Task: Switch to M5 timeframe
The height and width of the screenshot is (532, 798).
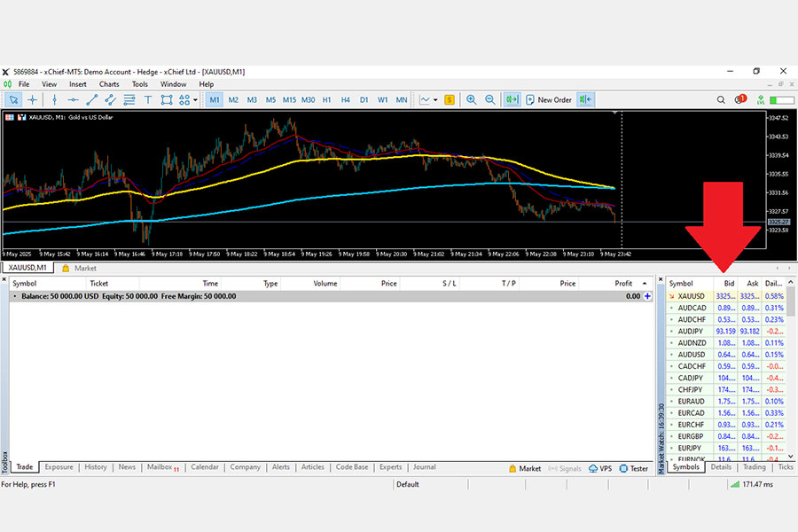Action: (x=270, y=100)
